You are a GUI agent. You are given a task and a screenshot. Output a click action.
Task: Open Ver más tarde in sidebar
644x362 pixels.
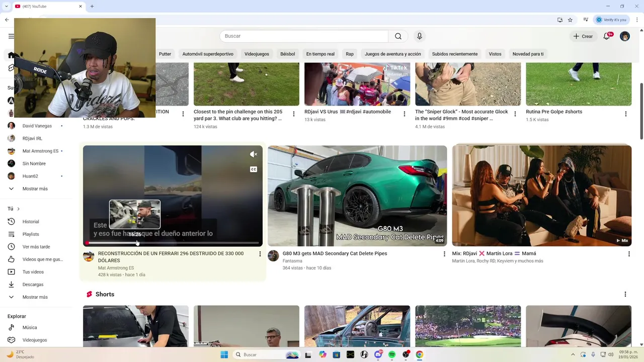pyautogui.click(x=35, y=247)
